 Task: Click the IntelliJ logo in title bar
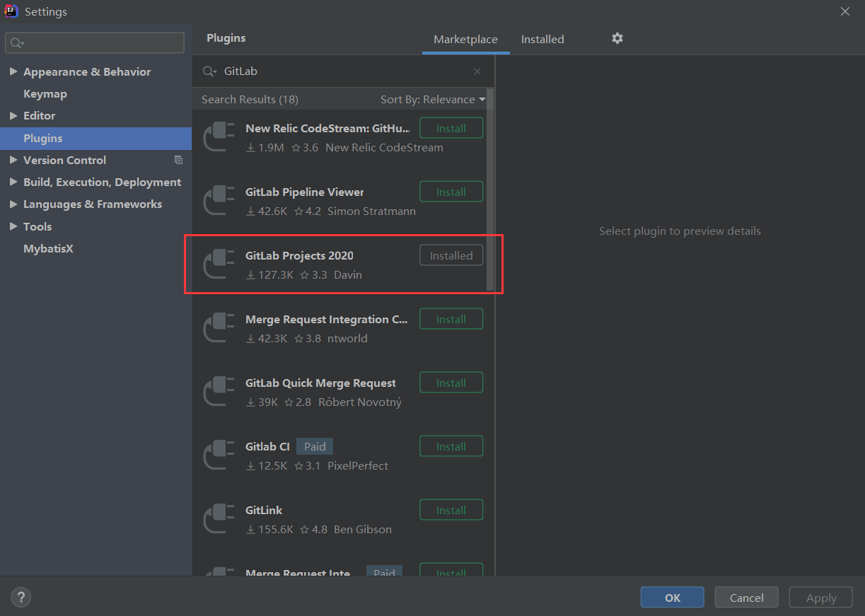tap(11, 11)
